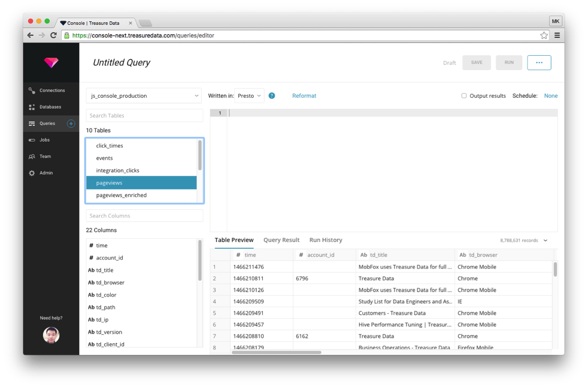Open Admin gear icon in sidebar
This screenshot has width=588, height=388.
click(32, 173)
